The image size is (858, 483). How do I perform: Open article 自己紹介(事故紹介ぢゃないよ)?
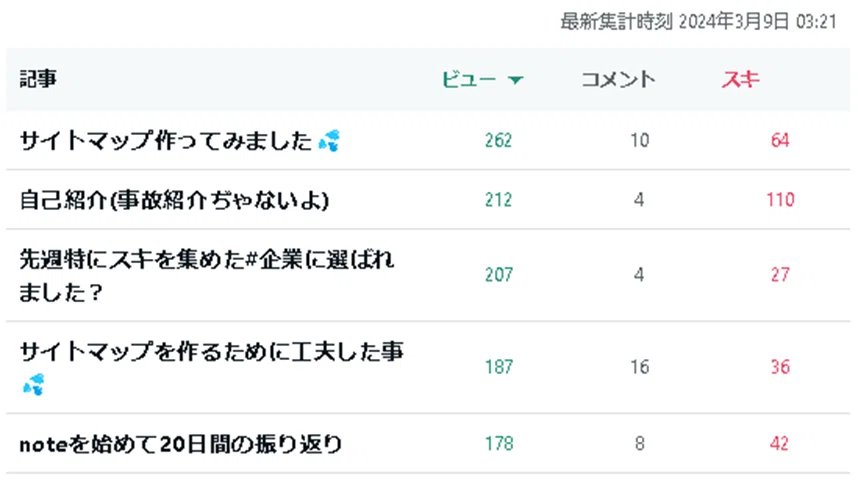(174, 200)
